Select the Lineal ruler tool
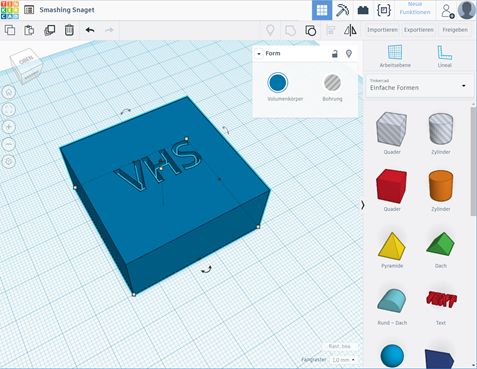Image resolution: width=477 pixels, height=369 pixels. coord(444,56)
